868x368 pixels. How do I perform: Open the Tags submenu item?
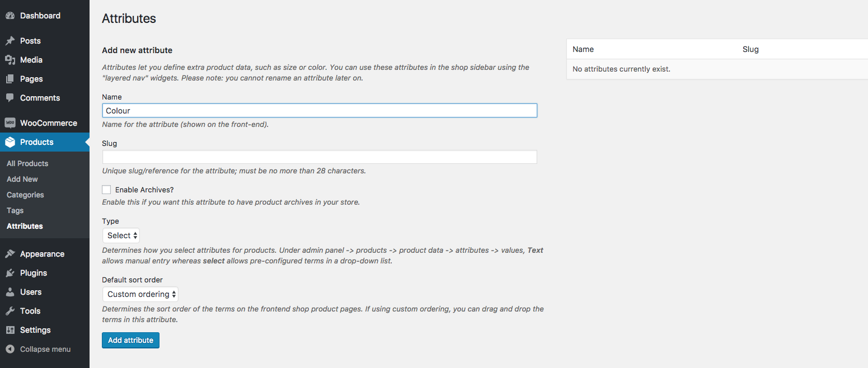tap(15, 210)
